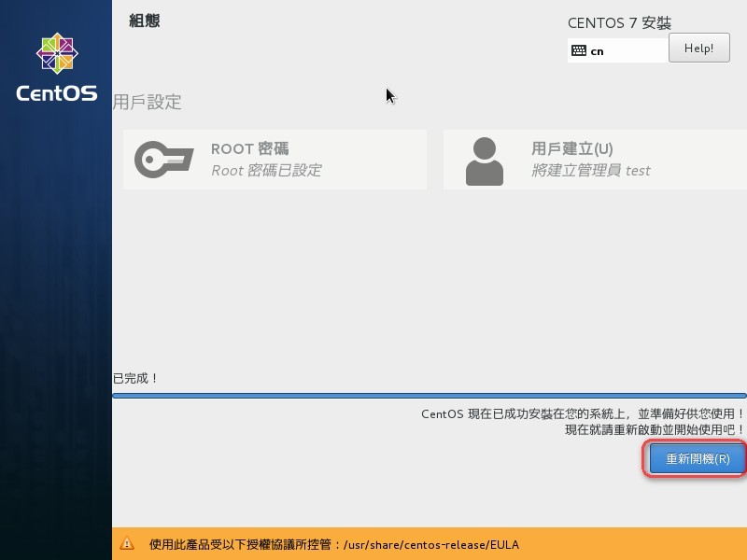Click the '現在就請重新啟動並開始使用吧' message
Screen dimensions: 747x560
[655, 429]
